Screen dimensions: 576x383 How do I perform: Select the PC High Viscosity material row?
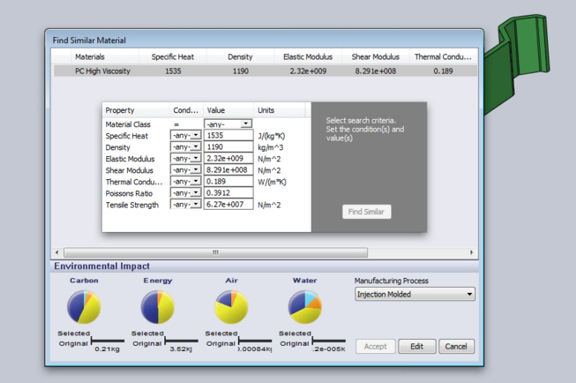tap(265, 71)
